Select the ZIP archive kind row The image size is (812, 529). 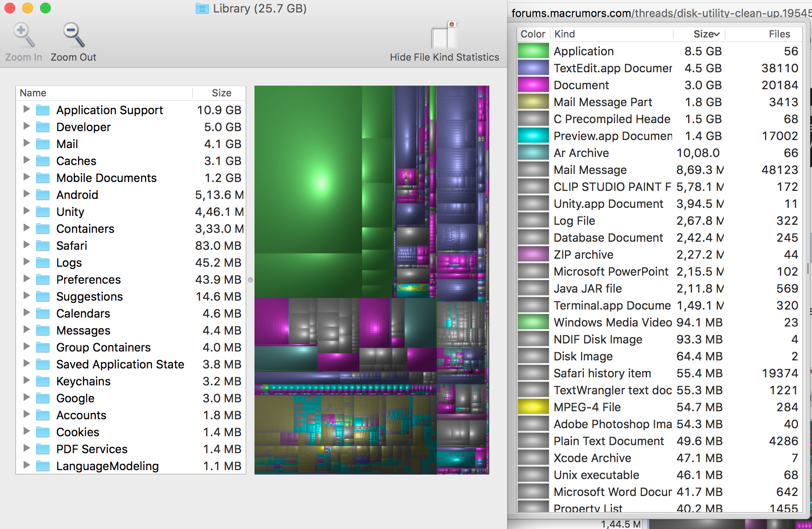pos(660,254)
